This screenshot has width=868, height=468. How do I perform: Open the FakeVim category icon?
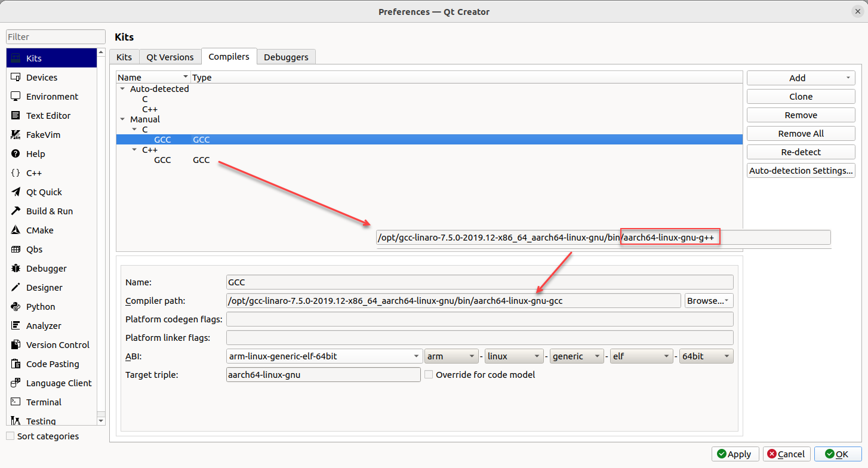(16, 135)
